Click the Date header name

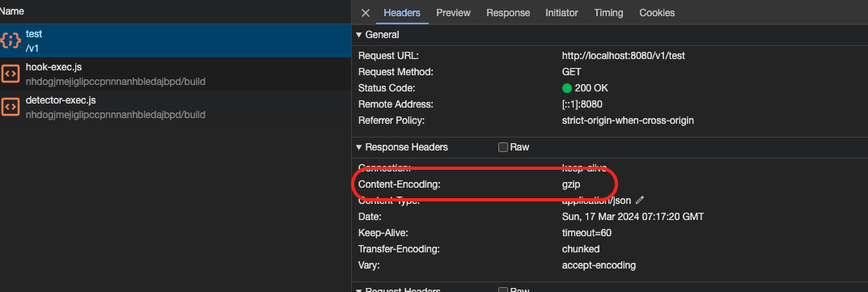point(370,217)
